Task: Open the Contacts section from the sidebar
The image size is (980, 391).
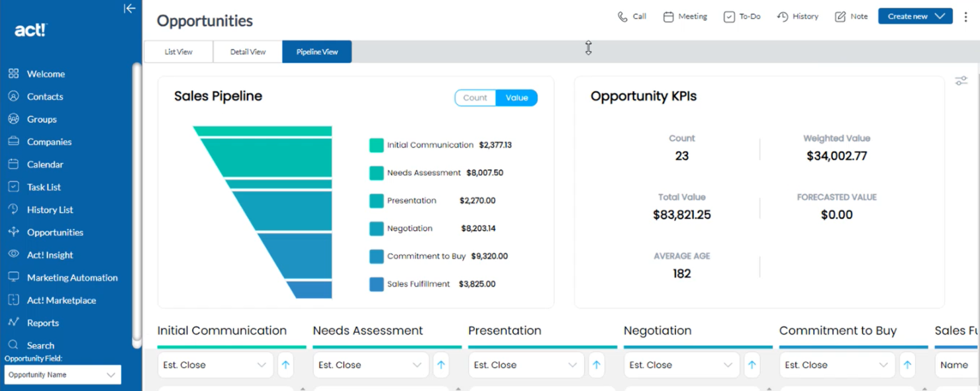Action: [46, 96]
